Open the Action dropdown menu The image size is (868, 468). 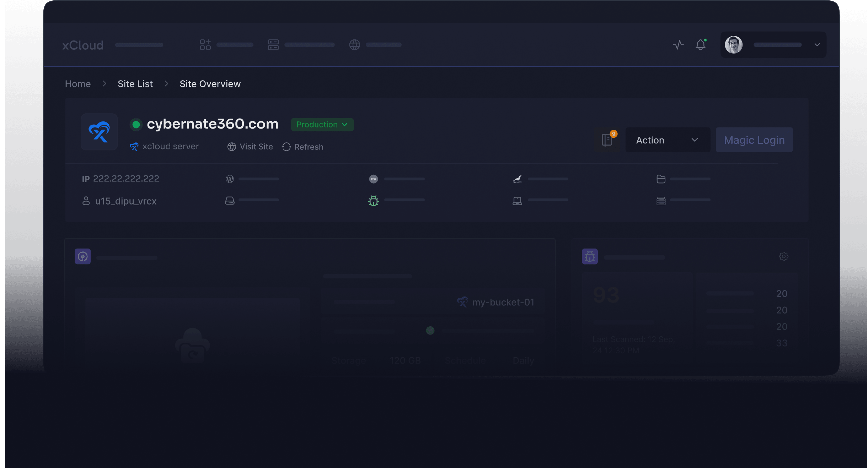(x=668, y=140)
